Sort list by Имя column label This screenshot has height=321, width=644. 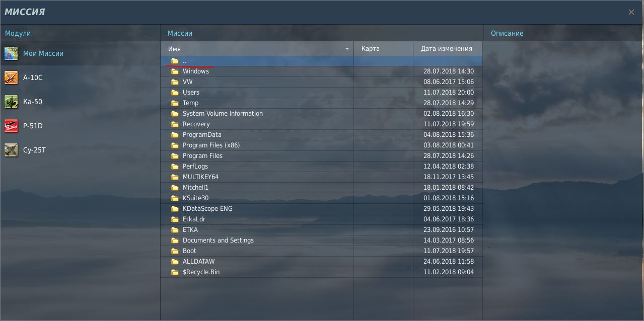174,49
